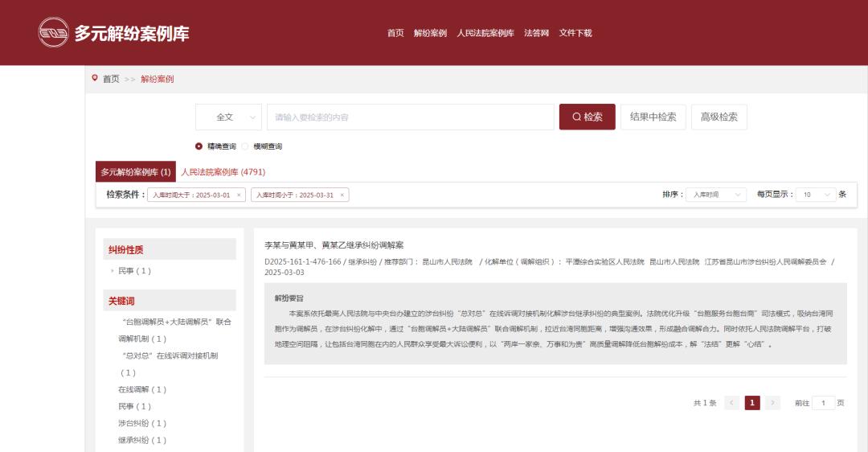
Task: Go to the previous results page arrow
Action: tap(731, 403)
